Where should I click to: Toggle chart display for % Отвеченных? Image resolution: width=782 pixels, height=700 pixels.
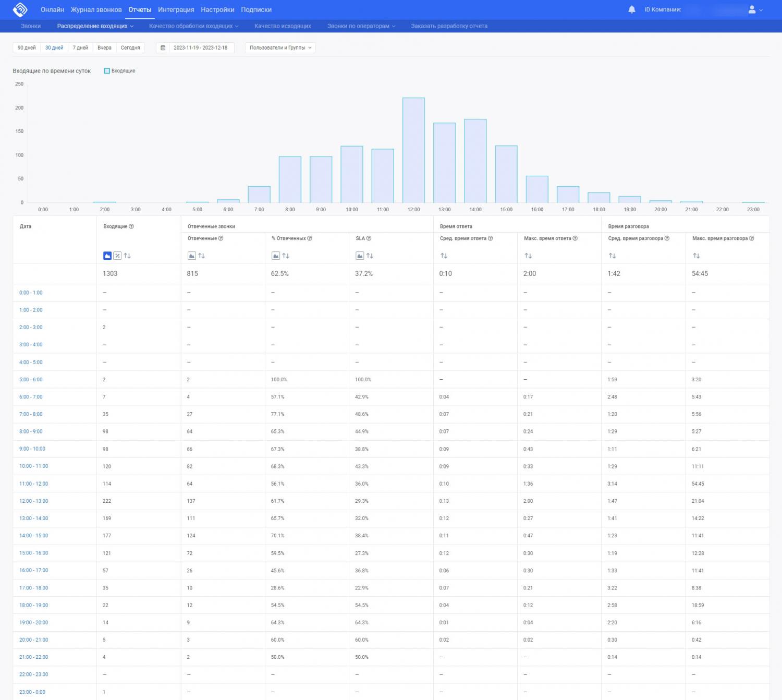[x=276, y=256]
